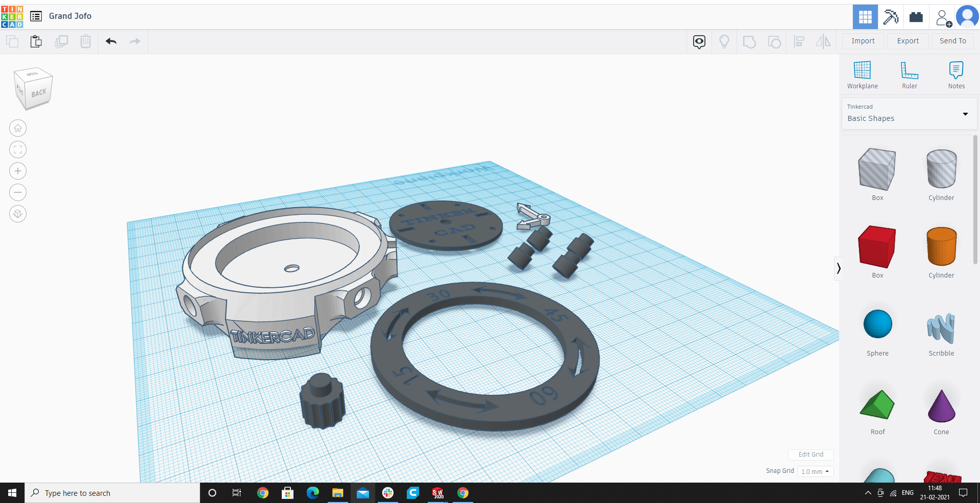This screenshot has width=980, height=503.
Task: Undo the last action
Action: (x=111, y=41)
